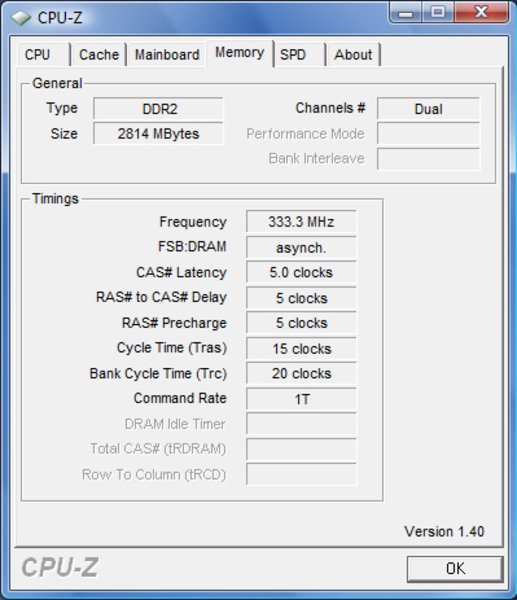Screen dimensions: 517x600
Task: Select the Memory tab
Action: pos(240,53)
